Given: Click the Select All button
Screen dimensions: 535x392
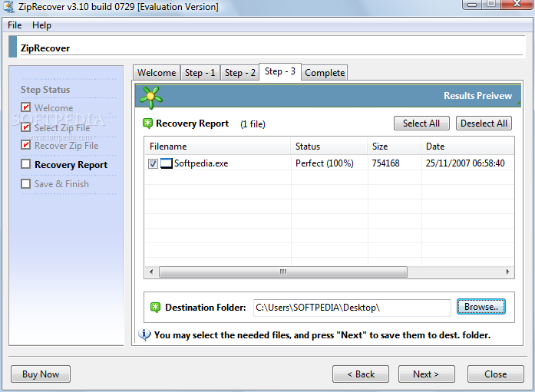Looking at the screenshot, I should pyautogui.click(x=421, y=123).
